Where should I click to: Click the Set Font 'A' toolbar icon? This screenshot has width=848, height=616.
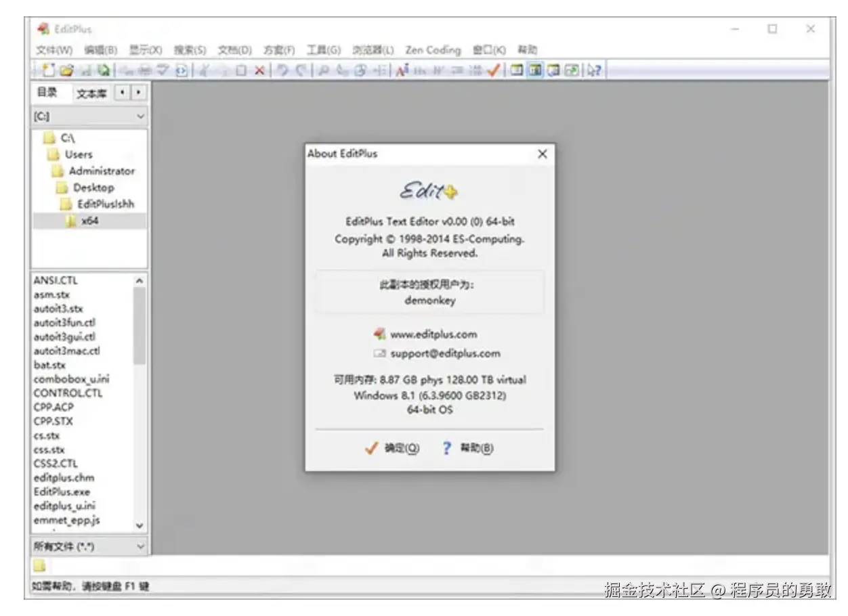tap(402, 70)
